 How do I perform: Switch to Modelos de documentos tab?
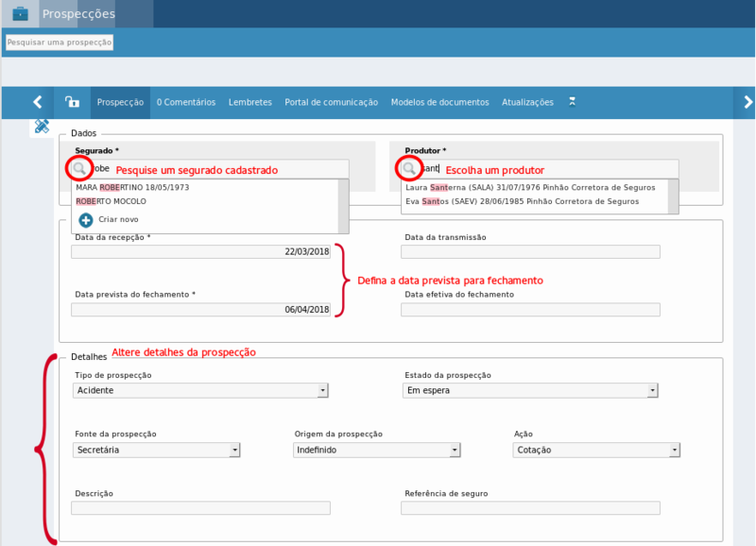pos(439,102)
